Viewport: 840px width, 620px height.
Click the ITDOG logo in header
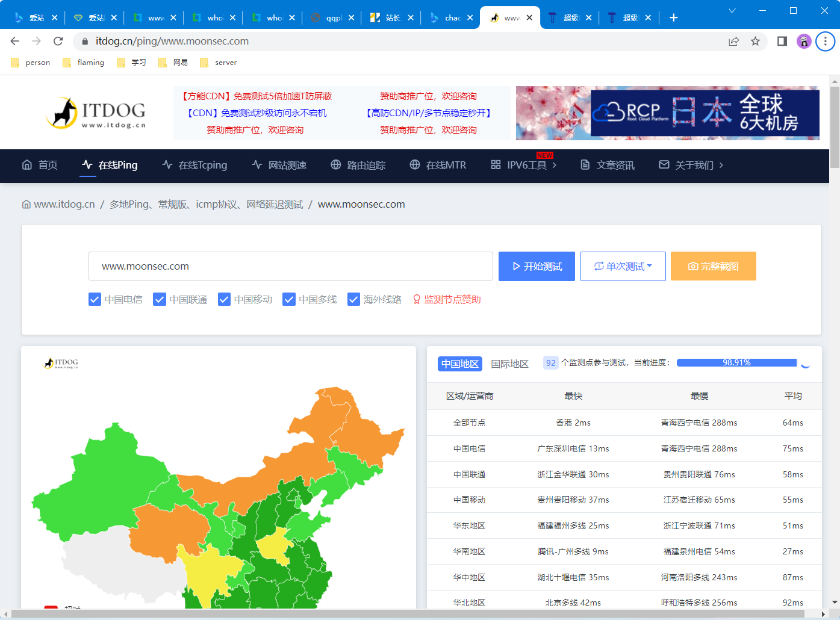point(96,113)
